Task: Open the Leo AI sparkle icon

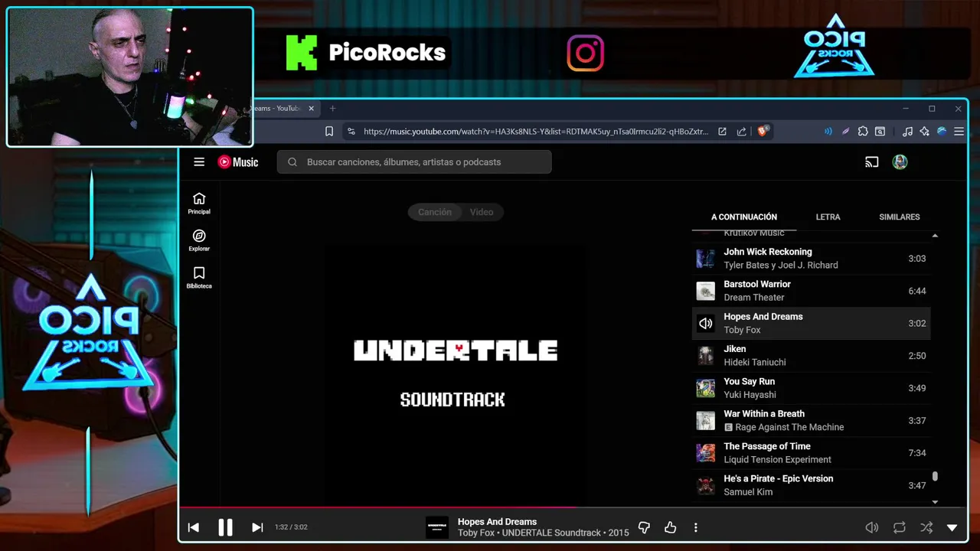Action: tap(924, 132)
